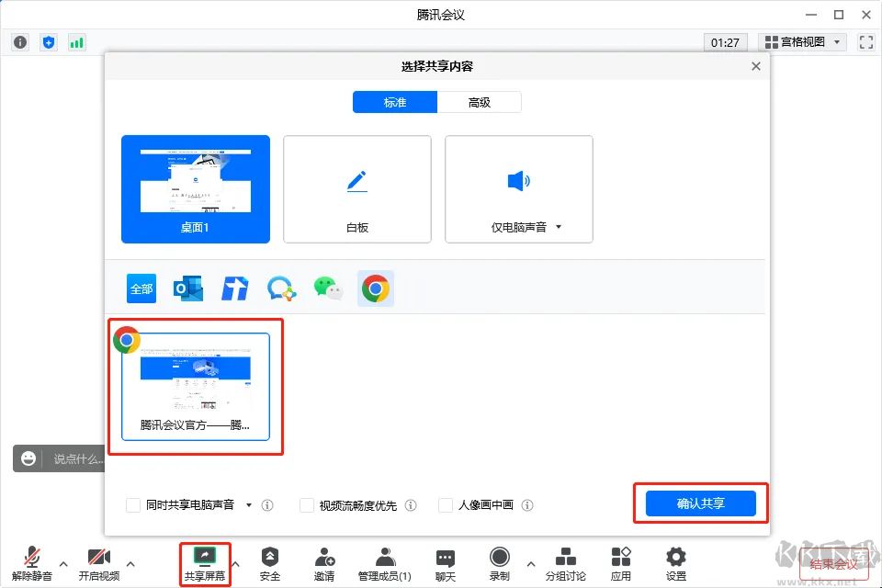Click the 确认共享 confirm button
The width and height of the screenshot is (882, 588).
pyautogui.click(x=701, y=503)
